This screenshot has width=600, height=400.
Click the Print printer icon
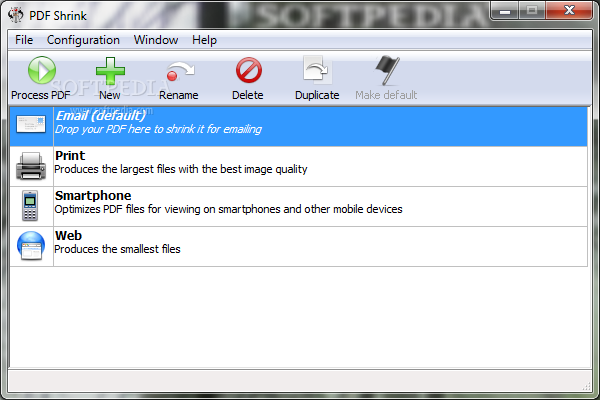[31, 166]
